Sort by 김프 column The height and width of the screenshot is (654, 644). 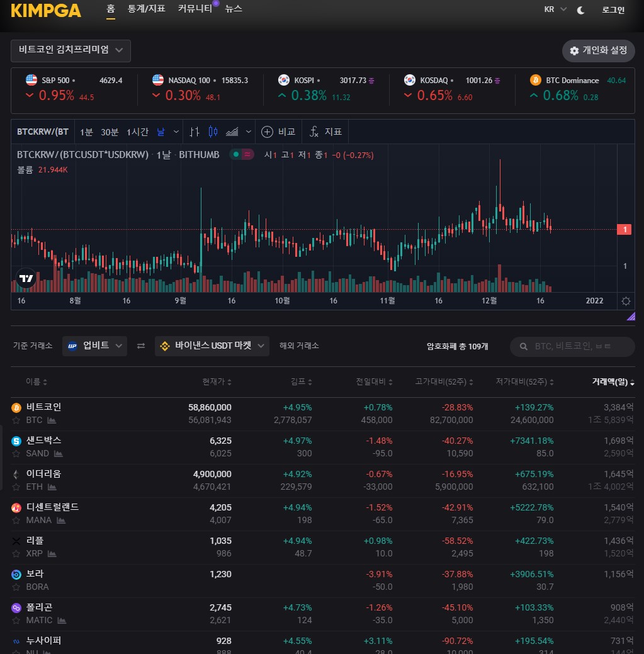point(301,381)
